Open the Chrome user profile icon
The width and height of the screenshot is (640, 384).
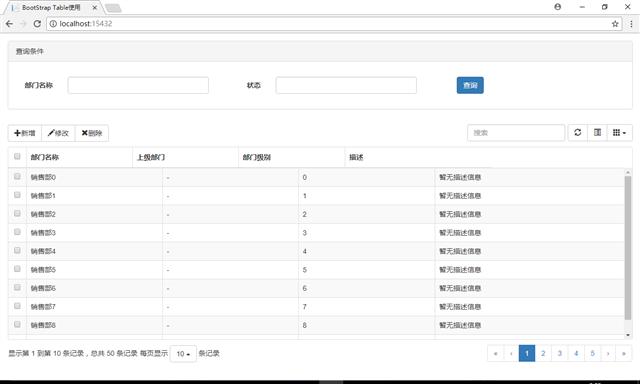click(558, 7)
